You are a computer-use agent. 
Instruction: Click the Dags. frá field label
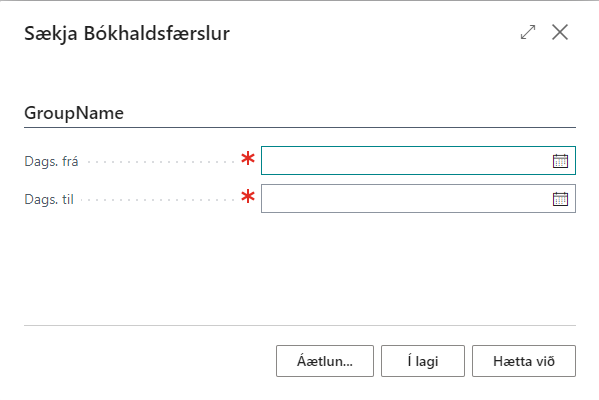(x=51, y=161)
